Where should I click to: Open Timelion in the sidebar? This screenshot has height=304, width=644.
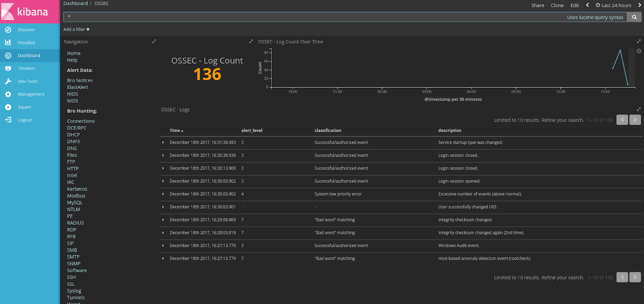(27, 68)
